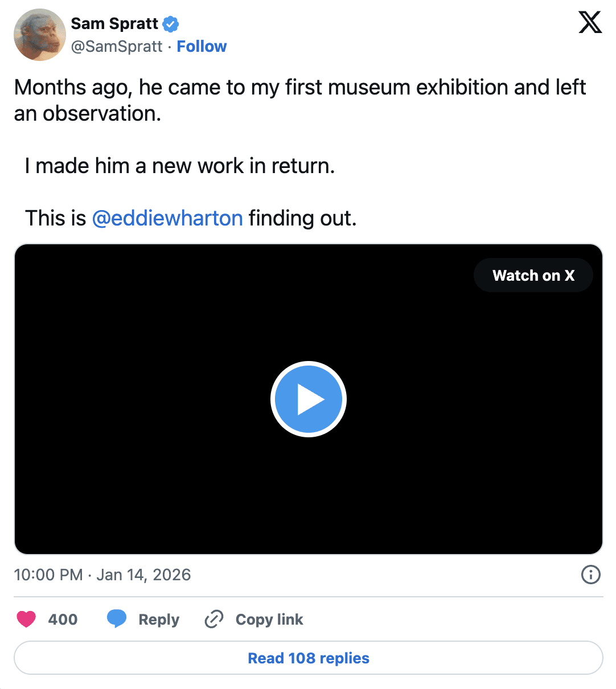This screenshot has height=689, width=616.
Task: Follow Sam Spratt
Action: (x=202, y=46)
